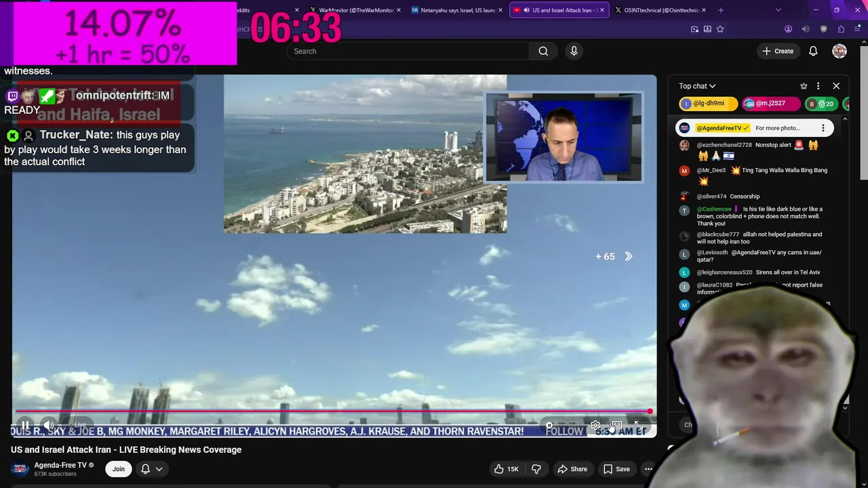Like the video with 15K likes
The height and width of the screenshot is (488, 868).
click(x=506, y=469)
